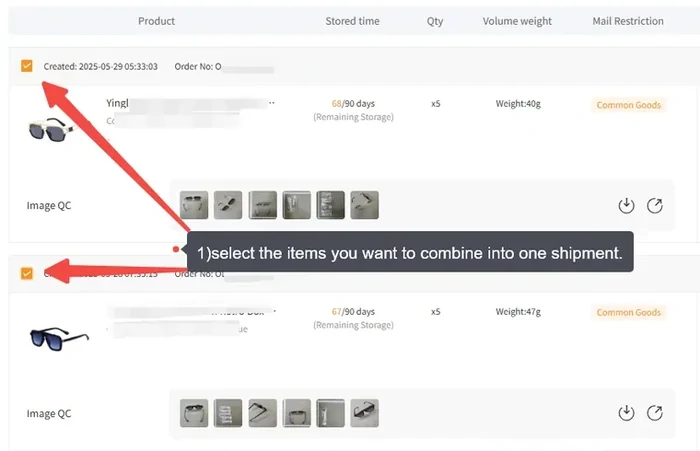Click the Created: 2025-05-29 05:33:03 text

pyautogui.click(x=100, y=67)
